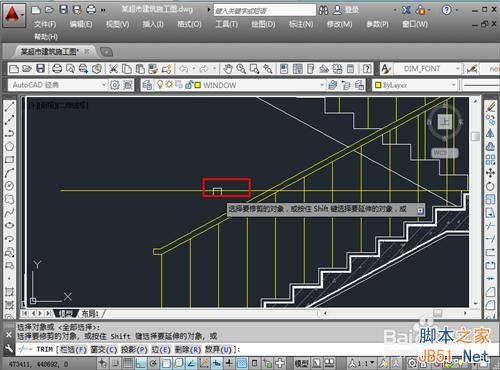Click the Cut scissors icon
This screenshot has height=370, width=500.
pyautogui.click(x=113, y=69)
